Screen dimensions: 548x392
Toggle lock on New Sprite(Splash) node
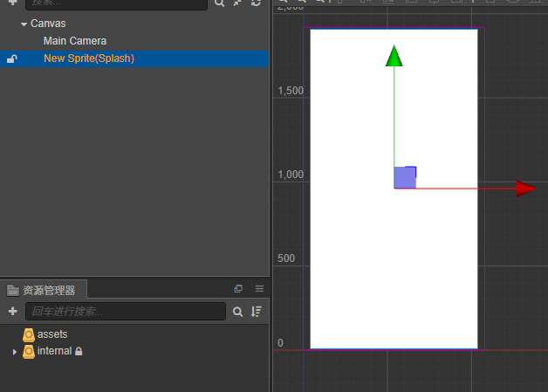(x=12, y=59)
